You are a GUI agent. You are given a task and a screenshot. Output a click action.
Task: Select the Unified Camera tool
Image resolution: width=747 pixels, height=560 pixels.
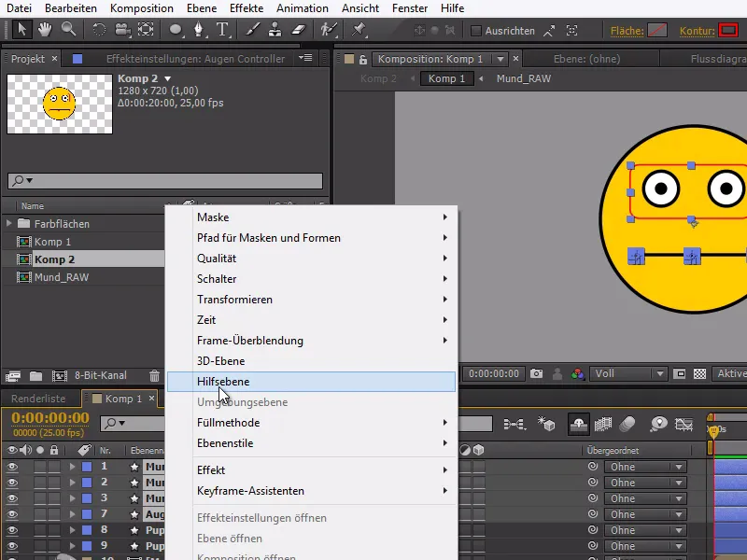(122, 30)
